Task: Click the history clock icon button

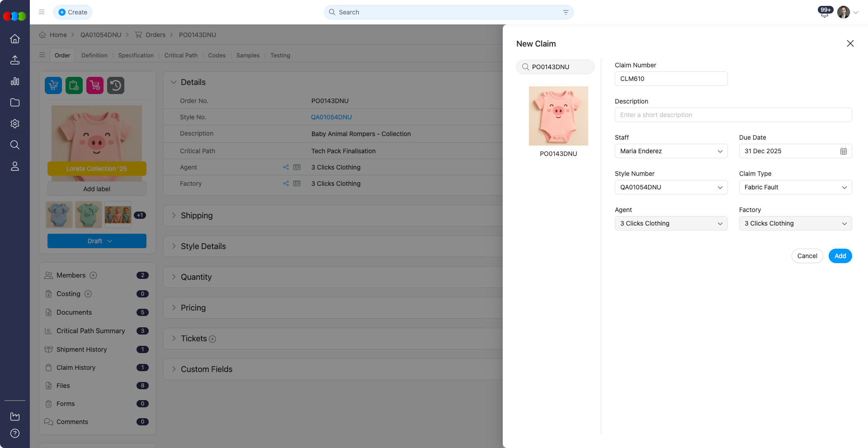Action: 116,85
